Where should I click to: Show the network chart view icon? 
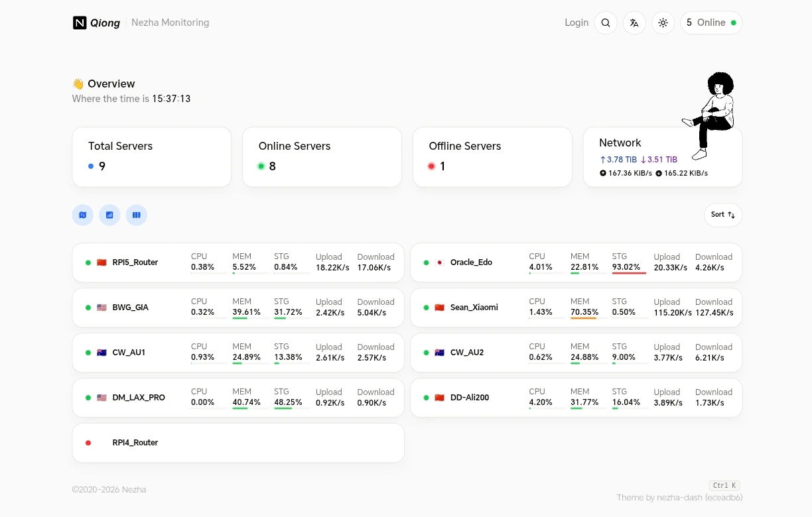109,215
